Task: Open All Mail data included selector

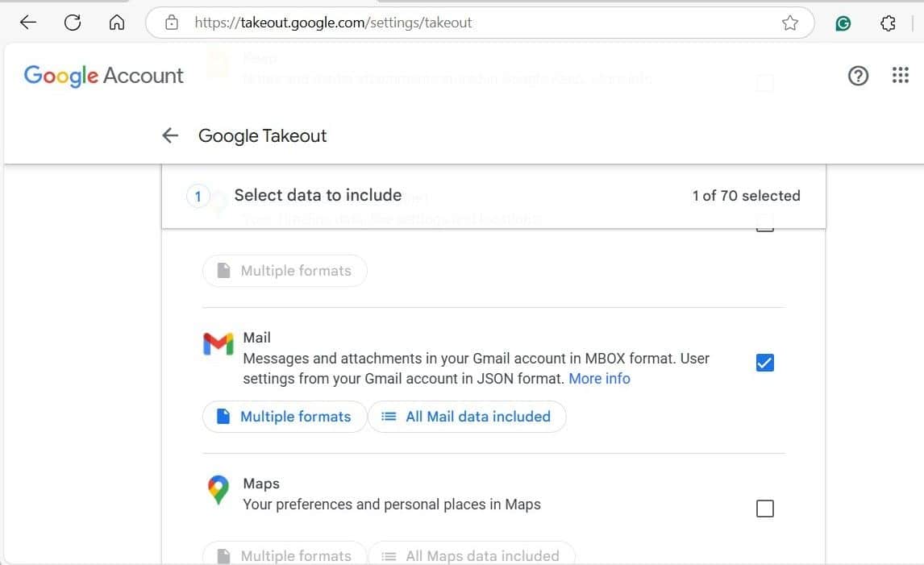Action: coord(467,416)
